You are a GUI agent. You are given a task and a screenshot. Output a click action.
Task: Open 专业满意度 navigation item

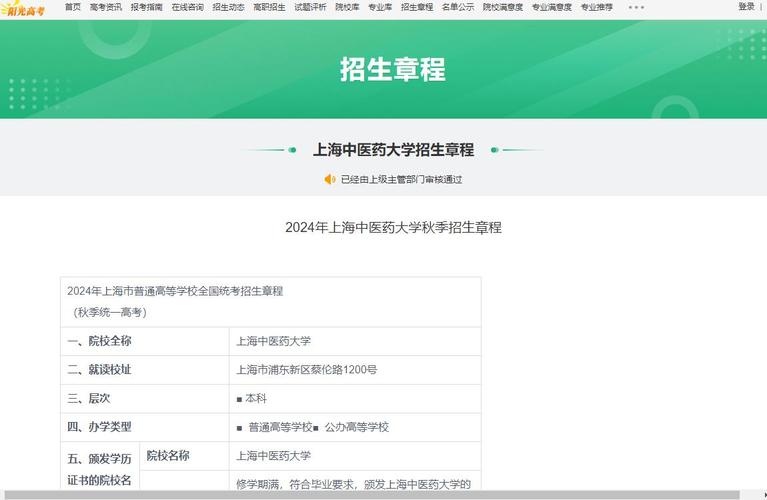point(552,7)
